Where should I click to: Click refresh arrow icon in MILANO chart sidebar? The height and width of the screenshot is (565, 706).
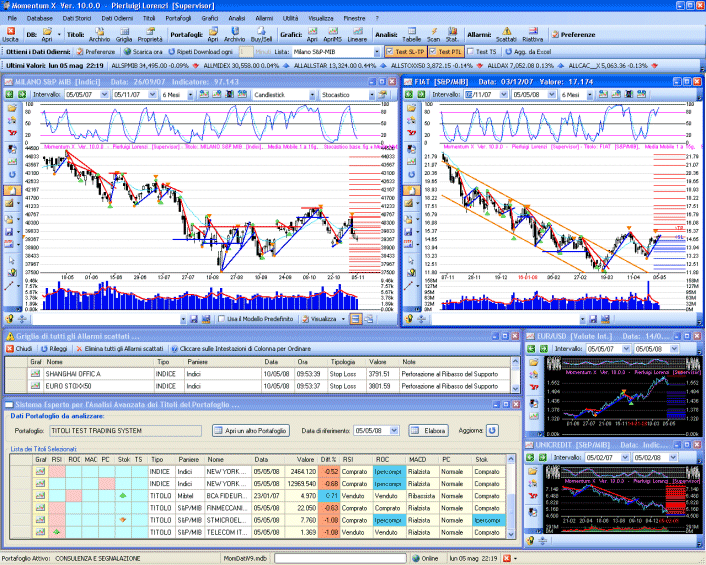click(12, 174)
